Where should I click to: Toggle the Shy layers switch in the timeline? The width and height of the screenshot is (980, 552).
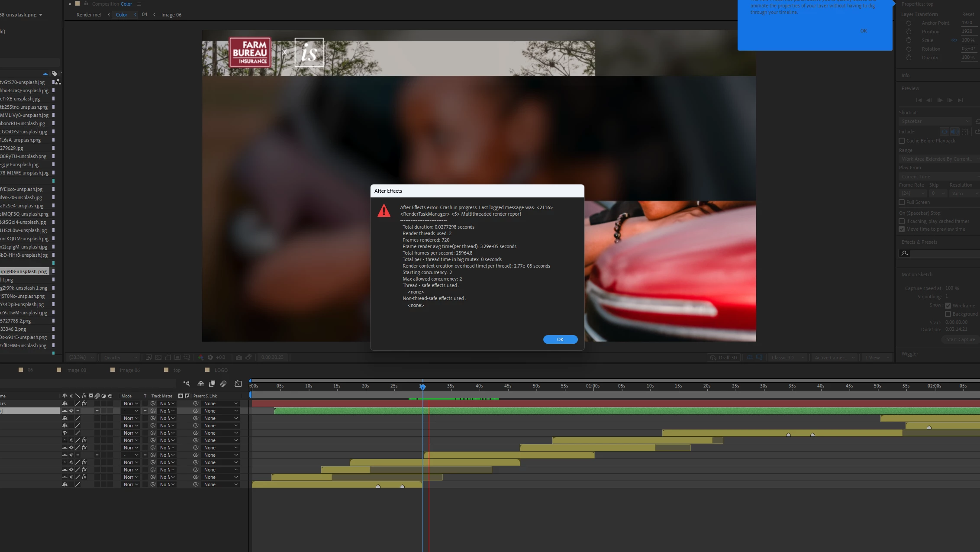tap(201, 384)
